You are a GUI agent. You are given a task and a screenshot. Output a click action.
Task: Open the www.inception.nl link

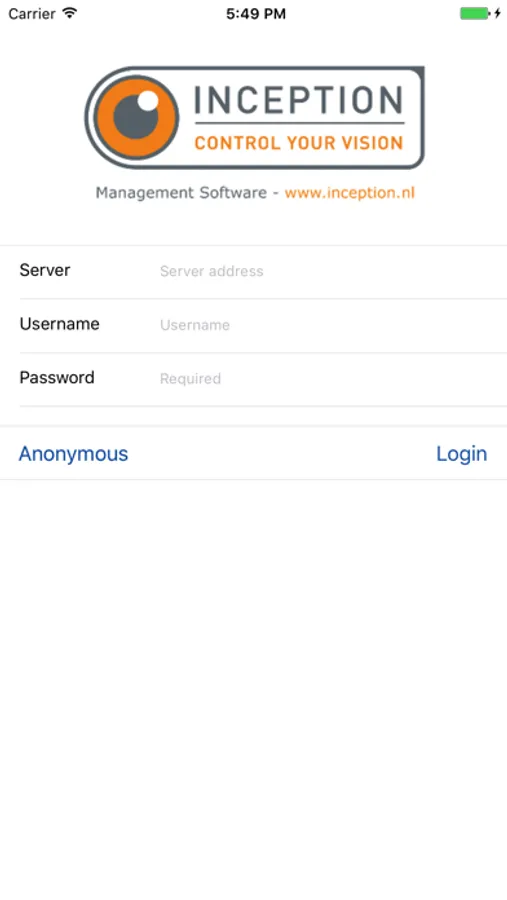point(350,192)
